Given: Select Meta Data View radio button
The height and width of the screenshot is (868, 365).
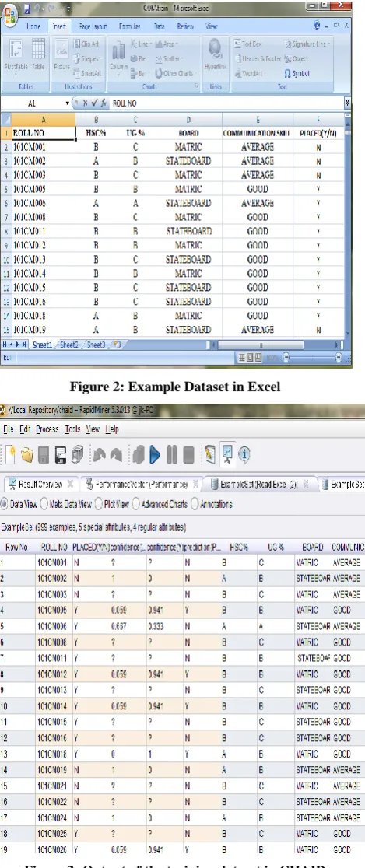Looking at the screenshot, I should coord(44,504).
